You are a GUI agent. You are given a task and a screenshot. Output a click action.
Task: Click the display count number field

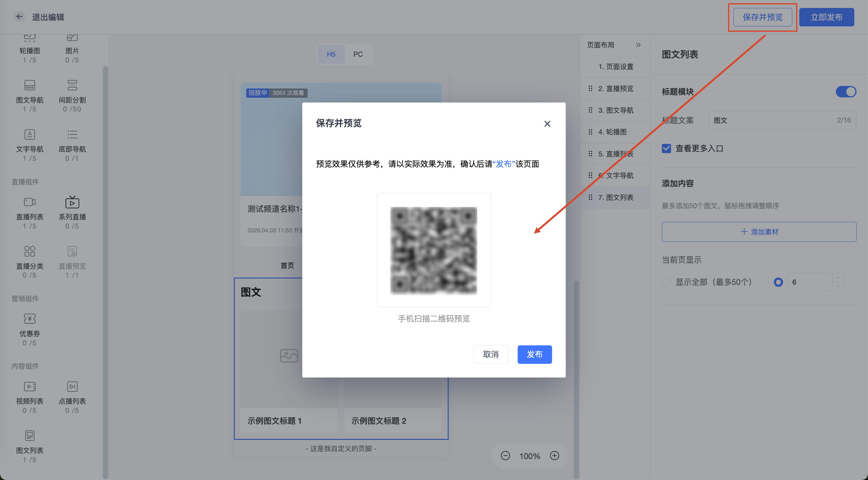[810, 282]
